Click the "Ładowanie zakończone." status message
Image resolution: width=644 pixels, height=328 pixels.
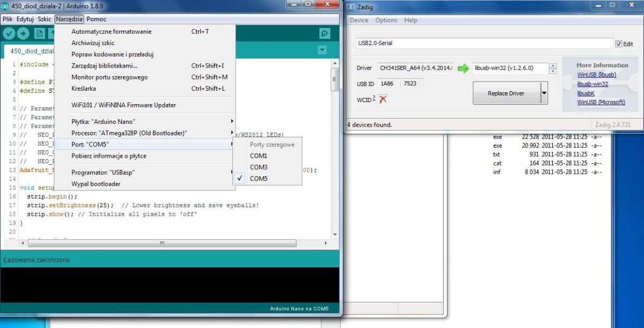[37, 260]
